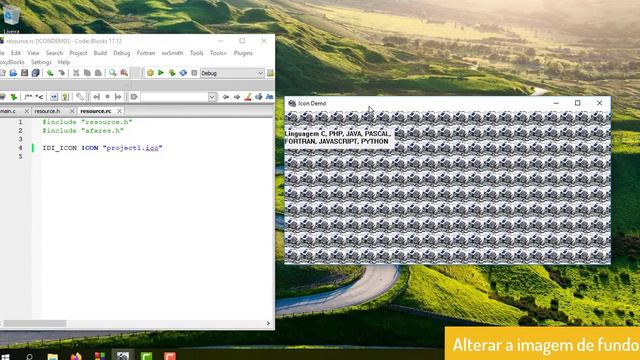Image resolution: width=640 pixels, height=360 pixels.
Task: Open the Debug menu
Action: (122, 53)
